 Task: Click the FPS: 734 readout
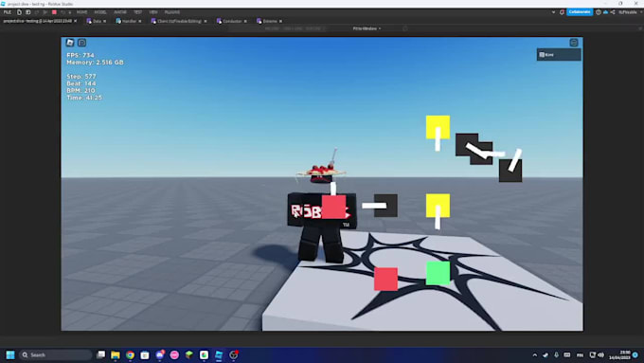pos(80,55)
